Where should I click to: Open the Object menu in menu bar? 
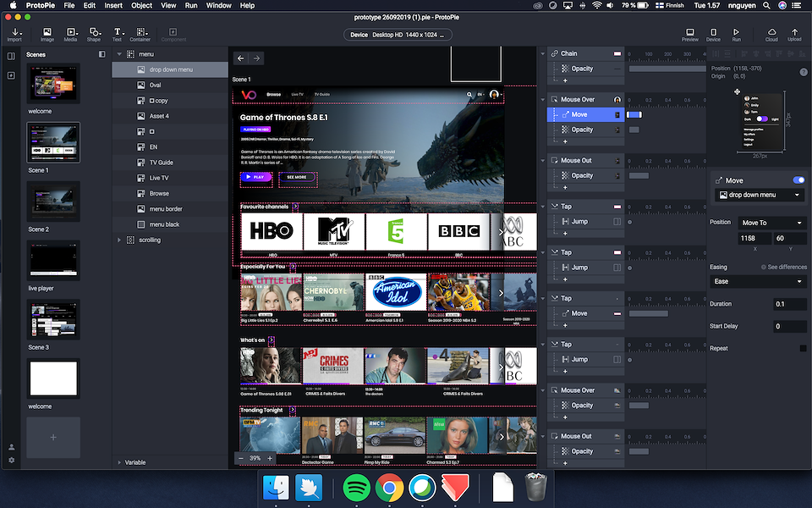[x=141, y=5]
